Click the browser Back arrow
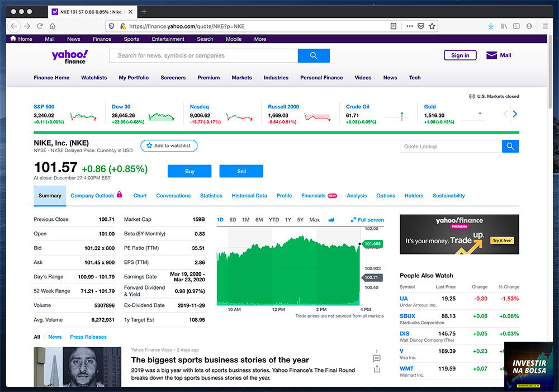This screenshot has width=559, height=392. [x=14, y=26]
